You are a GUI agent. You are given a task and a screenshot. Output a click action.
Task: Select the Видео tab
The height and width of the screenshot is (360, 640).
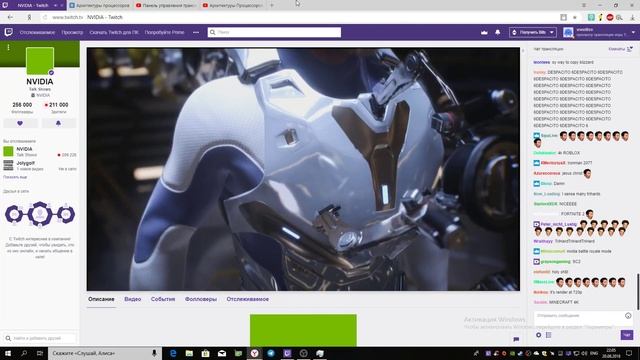[133, 299]
